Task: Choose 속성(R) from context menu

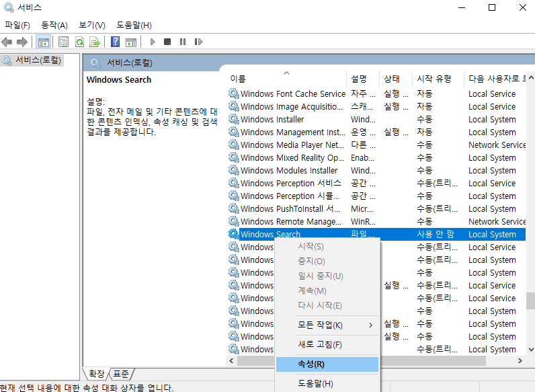Action: click(327, 364)
